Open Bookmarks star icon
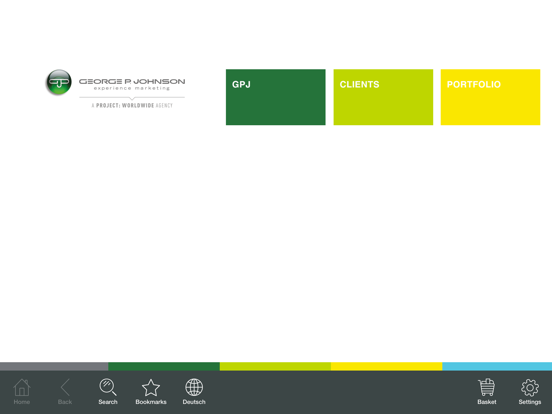 (151, 391)
